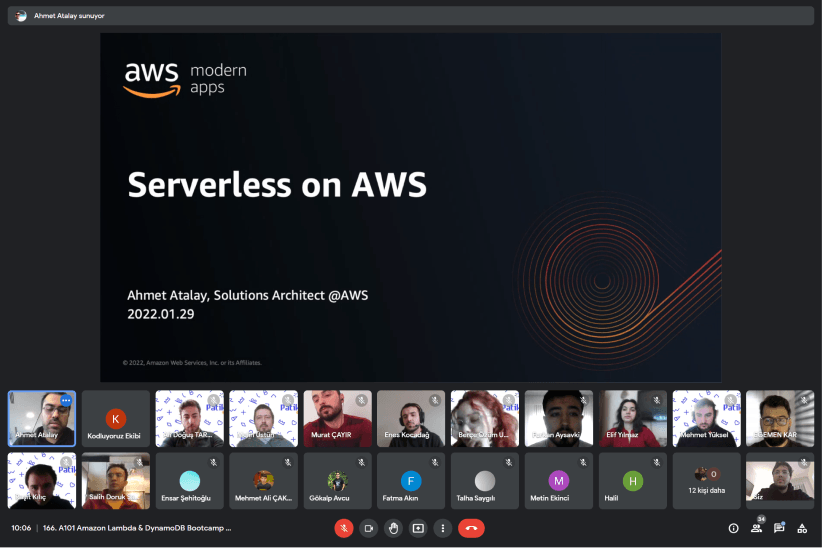Select Koduyoruz Ekibi participant tile

click(x=116, y=418)
